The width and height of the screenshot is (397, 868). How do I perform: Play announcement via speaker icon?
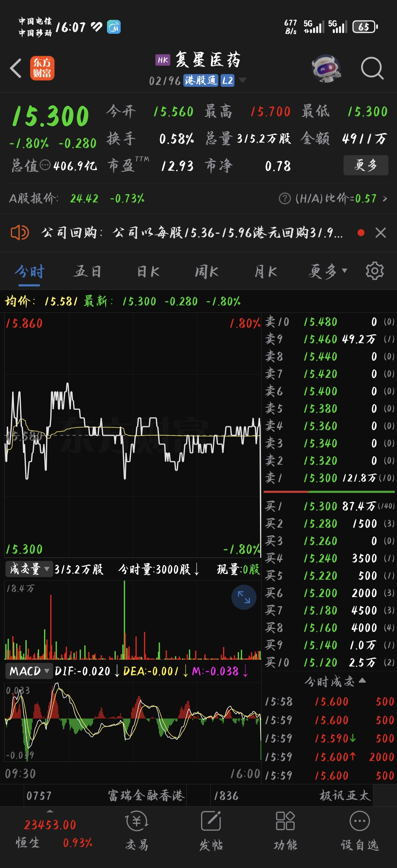(20, 232)
